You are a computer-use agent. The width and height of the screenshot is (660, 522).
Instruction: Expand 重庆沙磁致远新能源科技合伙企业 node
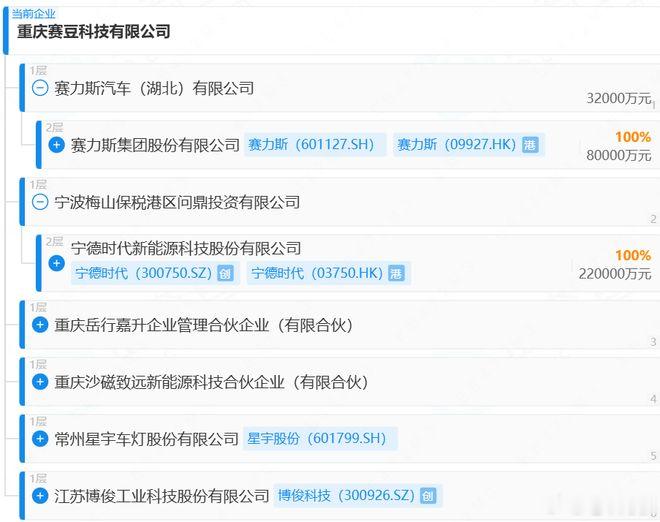(x=40, y=382)
